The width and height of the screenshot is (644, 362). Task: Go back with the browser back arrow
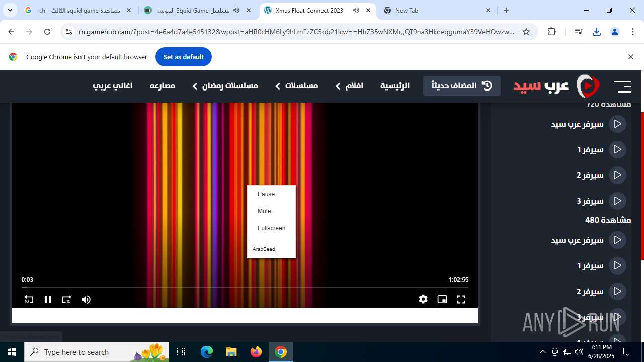[x=11, y=32]
